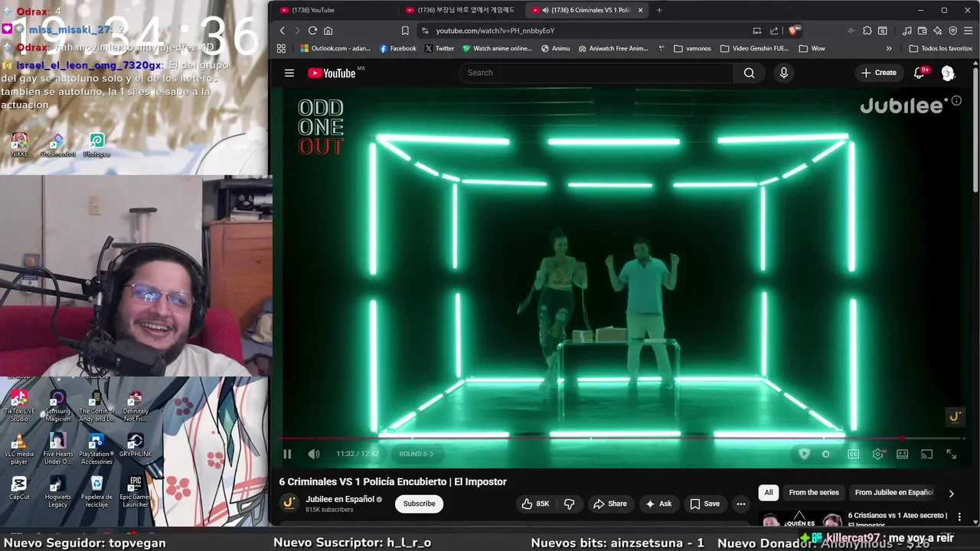Open a new browser tab
Screen dimensions: 980x551
(659, 10)
